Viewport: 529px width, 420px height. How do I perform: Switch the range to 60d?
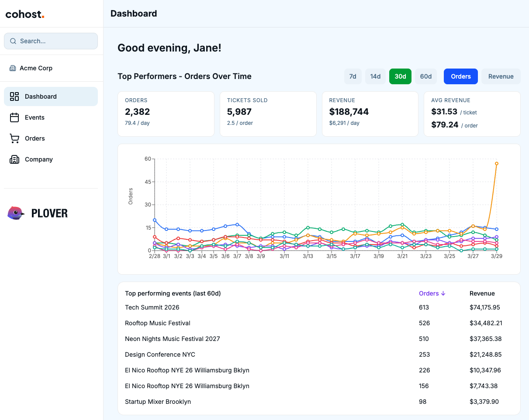click(426, 76)
